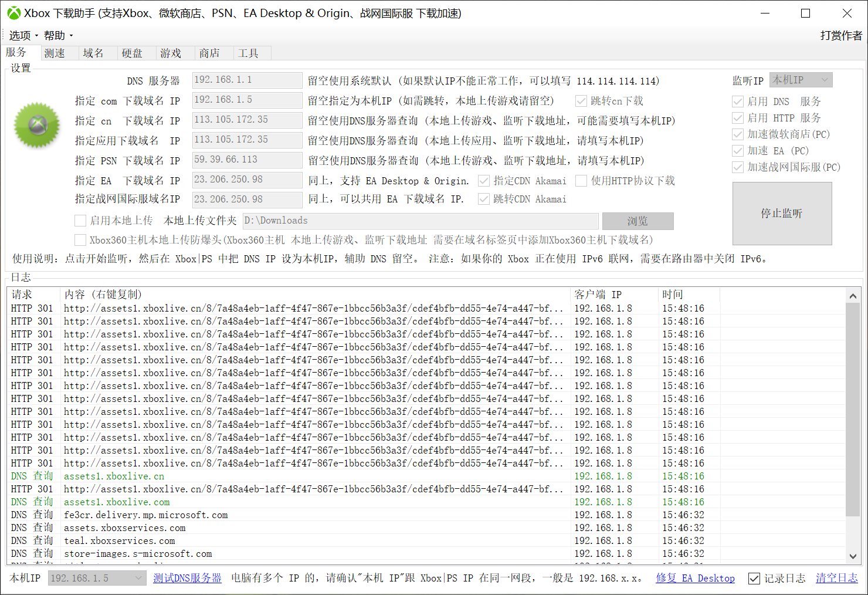Click the 时间 column header
Image resolution: width=868 pixels, height=595 pixels.
pyautogui.click(x=689, y=295)
